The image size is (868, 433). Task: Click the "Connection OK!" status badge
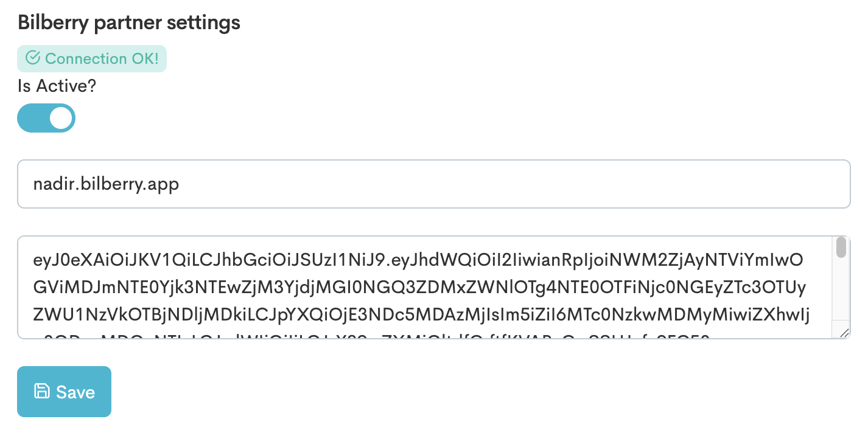tap(91, 59)
